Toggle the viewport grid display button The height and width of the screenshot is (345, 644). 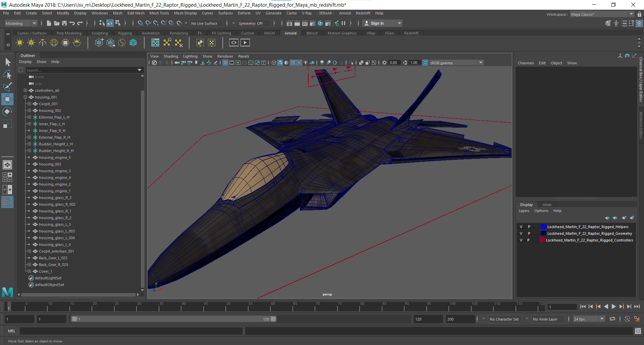[x=225, y=63]
